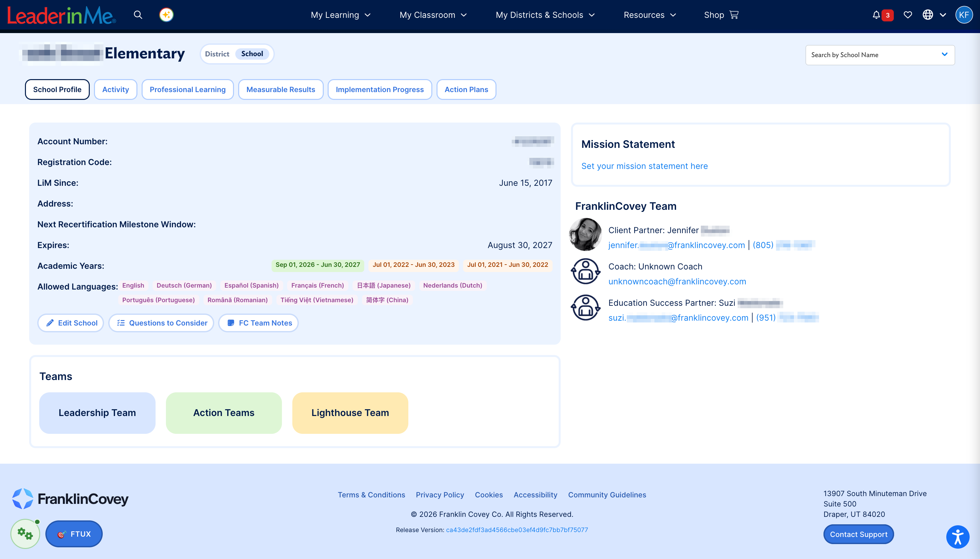The height and width of the screenshot is (559, 980).
Task: Click the FranklinCovey footer logo
Action: pyautogui.click(x=70, y=499)
